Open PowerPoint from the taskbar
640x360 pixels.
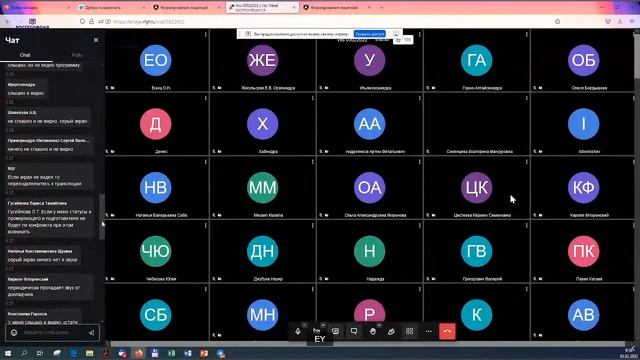204,353
